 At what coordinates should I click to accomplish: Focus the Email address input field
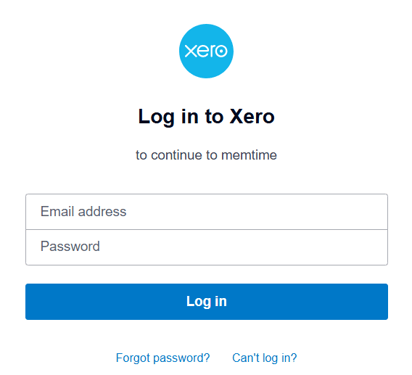coord(206,212)
